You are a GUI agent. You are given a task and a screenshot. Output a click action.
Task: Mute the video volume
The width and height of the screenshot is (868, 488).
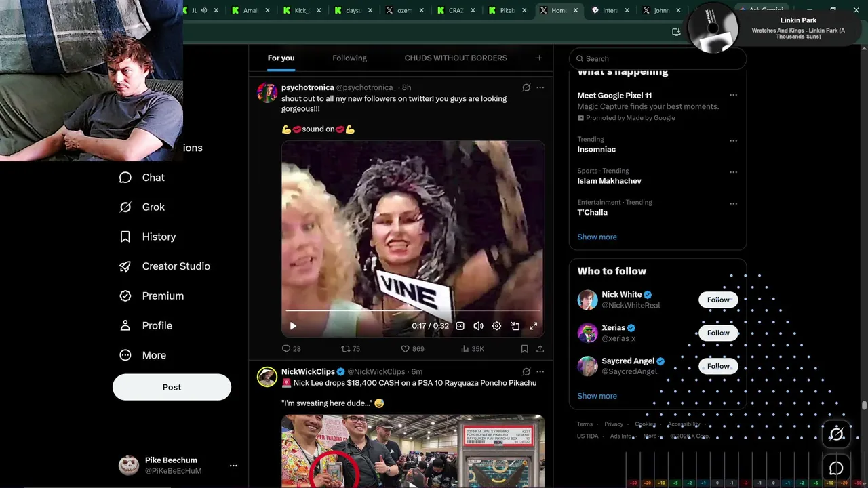[478, 326]
